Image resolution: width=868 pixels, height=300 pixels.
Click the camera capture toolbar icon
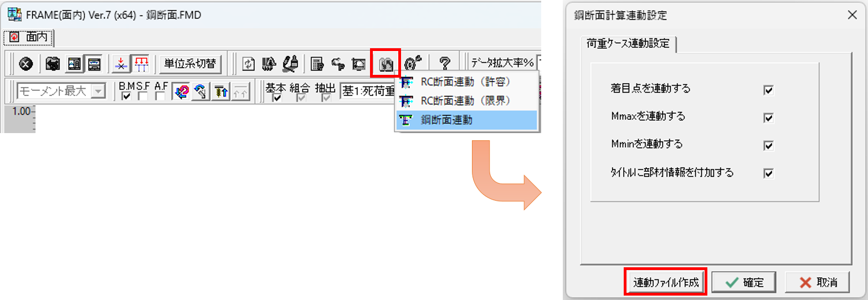tap(53, 64)
